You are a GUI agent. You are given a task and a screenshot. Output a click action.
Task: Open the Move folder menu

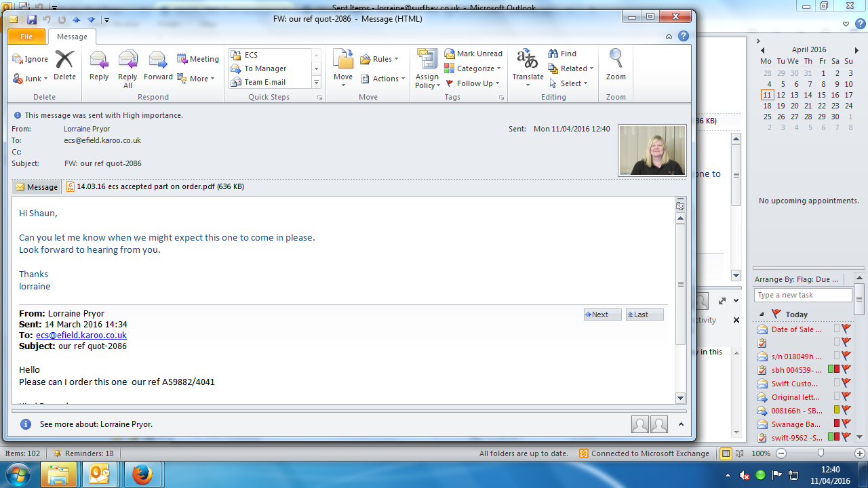coord(343,68)
